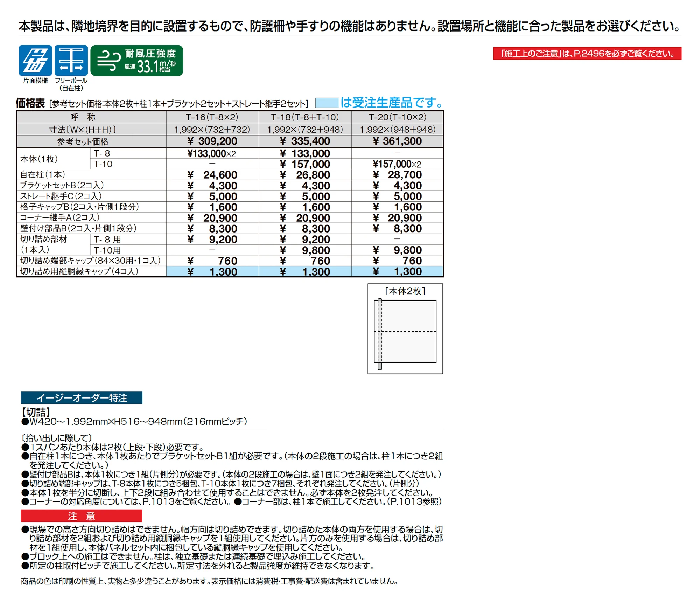Click column header T-20(T-10×2)
The width and height of the screenshot is (700, 609).
coord(397,117)
